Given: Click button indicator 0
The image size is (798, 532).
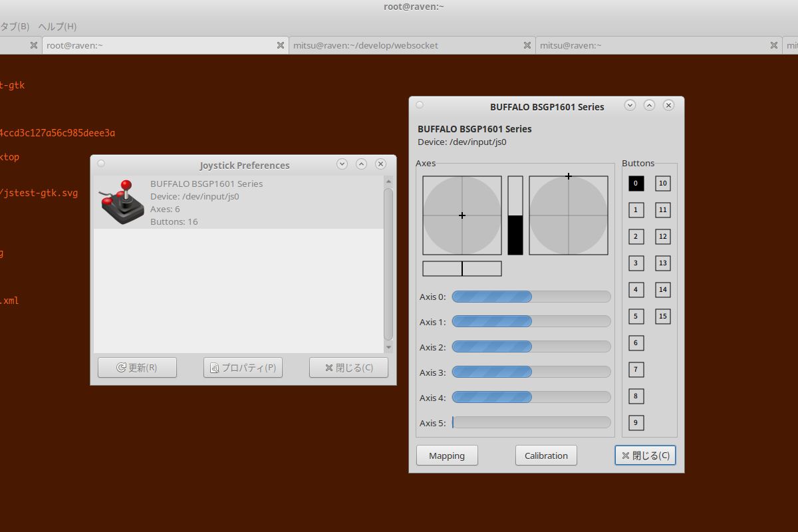Looking at the screenshot, I should pyautogui.click(x=636, y=184).
